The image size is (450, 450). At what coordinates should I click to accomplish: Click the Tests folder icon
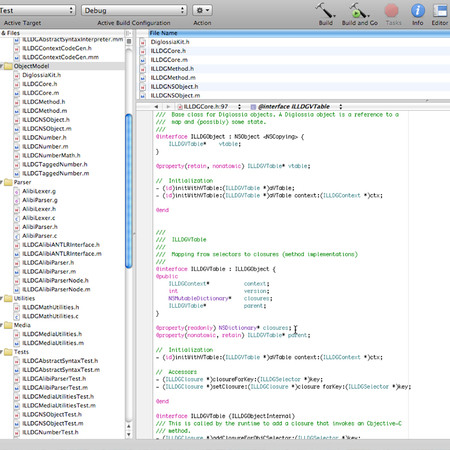8,352
